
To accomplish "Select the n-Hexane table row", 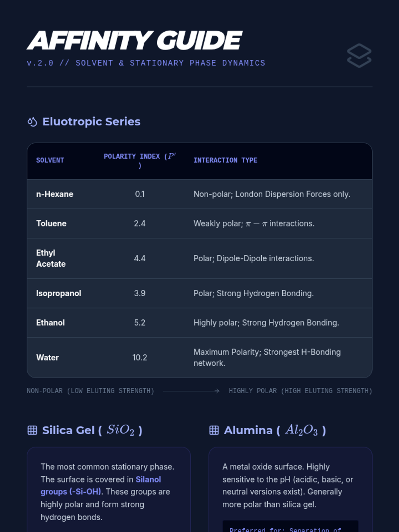I will pyautogui.click(x=199, y=194).
